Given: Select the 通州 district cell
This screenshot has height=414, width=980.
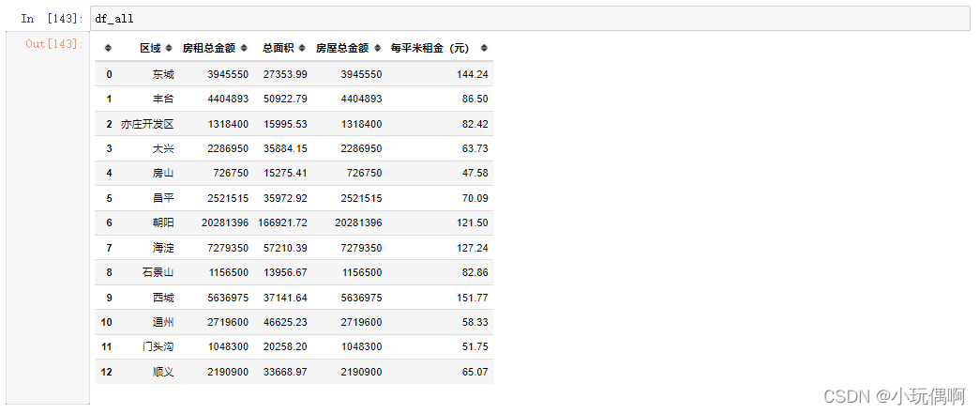Looking at the screenshot, I should tap(163, 322).
